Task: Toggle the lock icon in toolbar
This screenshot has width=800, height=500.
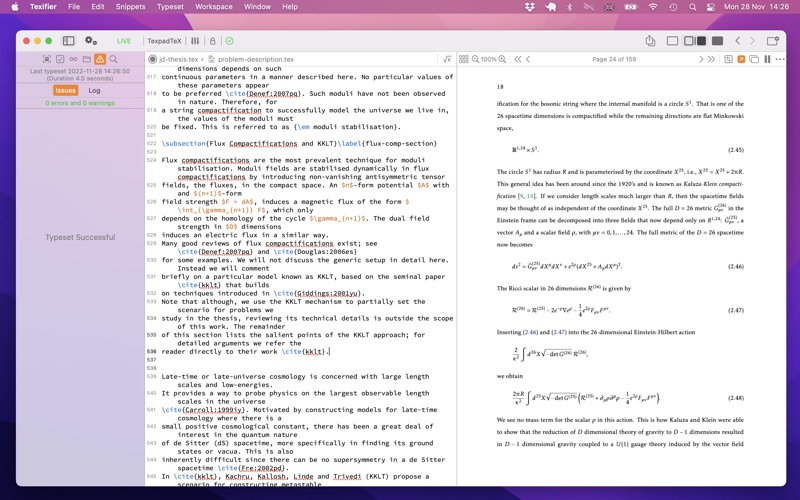Action: tap(213, 41)
